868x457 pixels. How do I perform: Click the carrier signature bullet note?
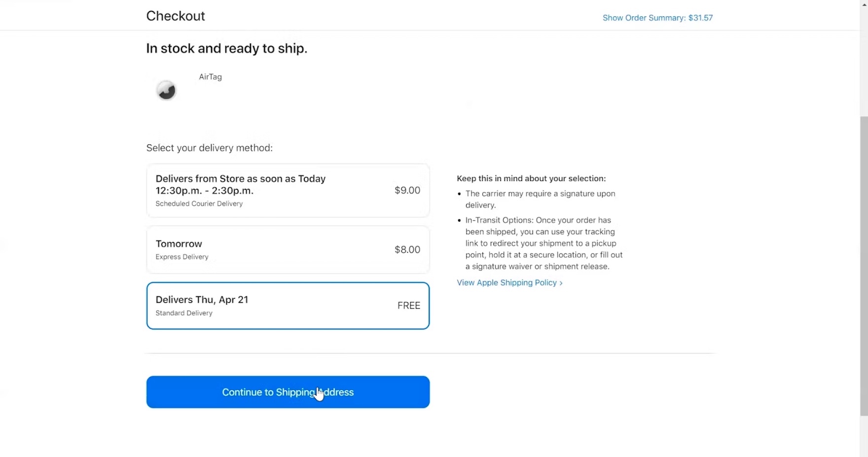(x=540, y=199)
